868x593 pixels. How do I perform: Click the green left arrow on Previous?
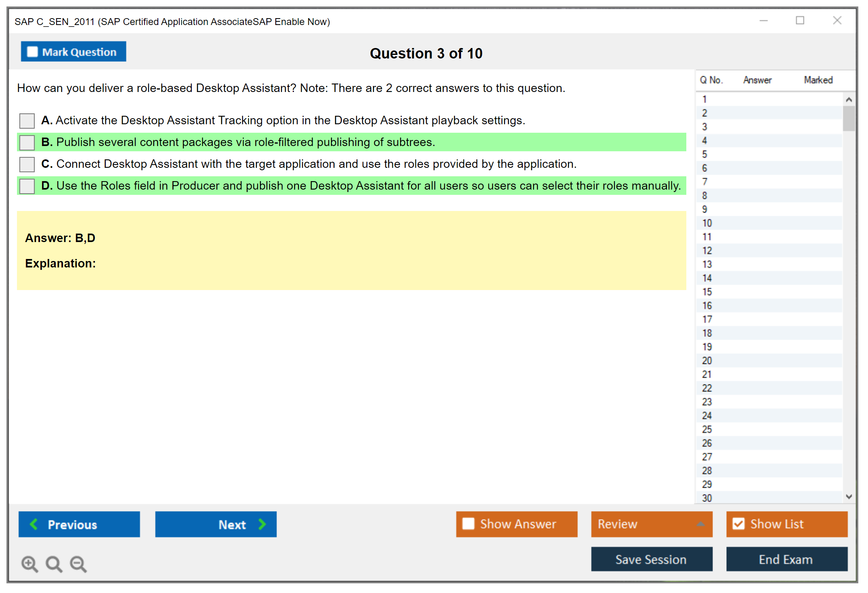pyautogui.click(x=34, y=524)
